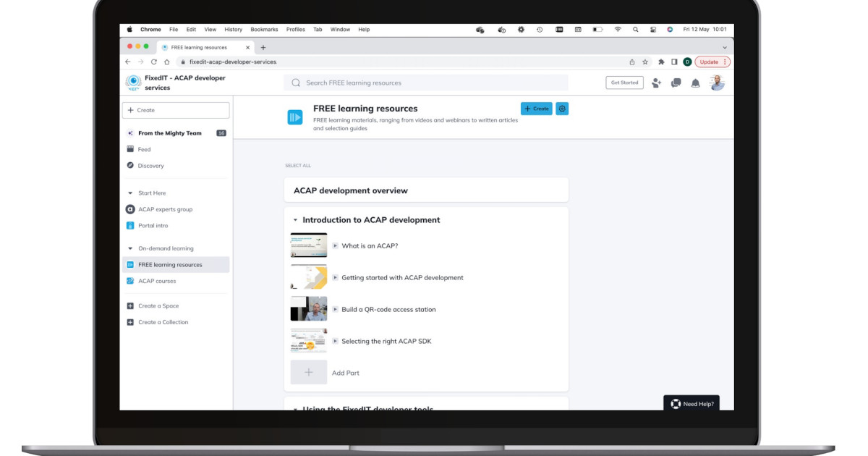Click the FixedIT logo in header
This screenshot has height=456, width=868.
click(x=133, y=83)
